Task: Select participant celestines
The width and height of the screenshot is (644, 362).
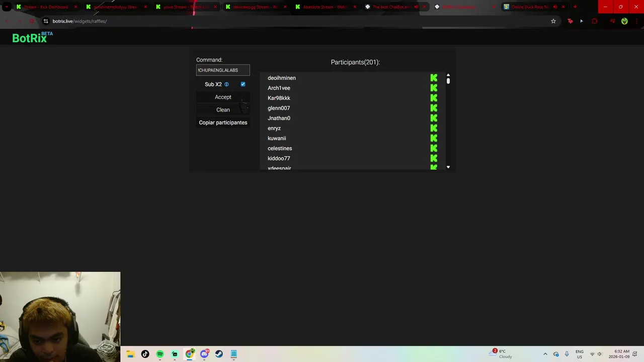Action: (280, 148)
